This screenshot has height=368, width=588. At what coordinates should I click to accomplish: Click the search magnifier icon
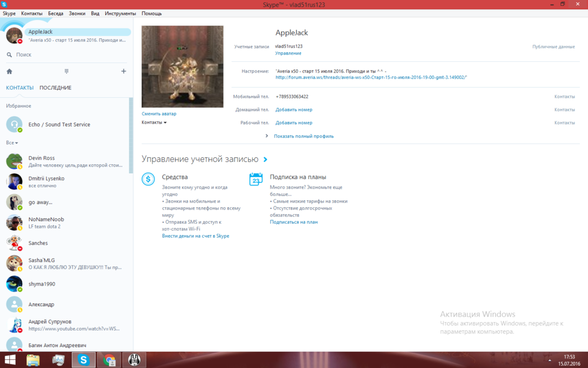(9, 55)
